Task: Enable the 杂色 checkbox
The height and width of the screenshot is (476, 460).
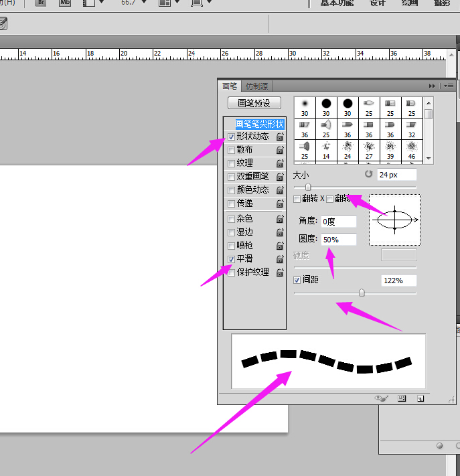Action: coord(232,219)
